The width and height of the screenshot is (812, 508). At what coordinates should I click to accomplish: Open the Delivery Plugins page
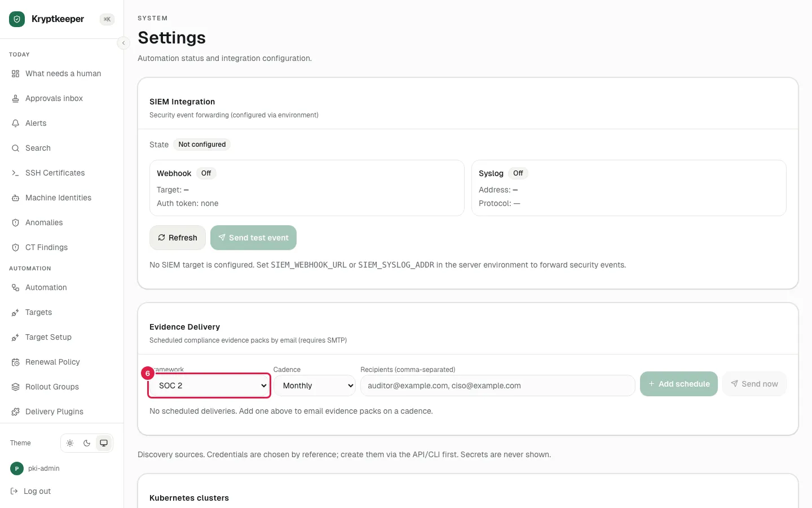click(61, 412)
